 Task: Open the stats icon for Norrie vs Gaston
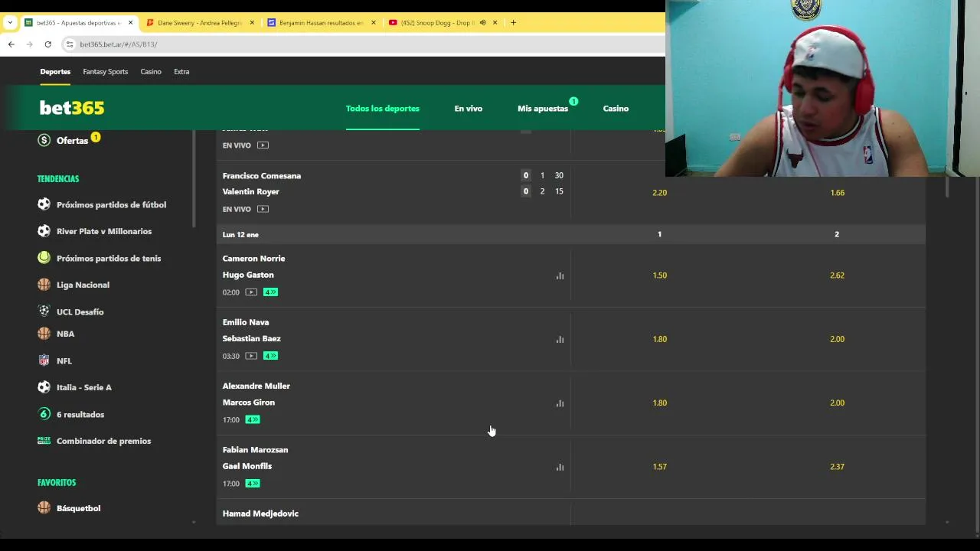click(560, 275)
